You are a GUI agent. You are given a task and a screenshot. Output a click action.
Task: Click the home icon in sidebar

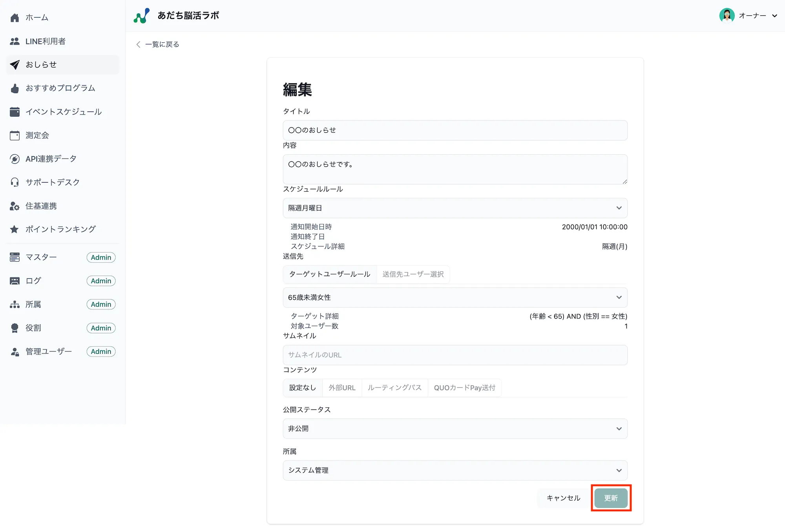click(15, 18)
